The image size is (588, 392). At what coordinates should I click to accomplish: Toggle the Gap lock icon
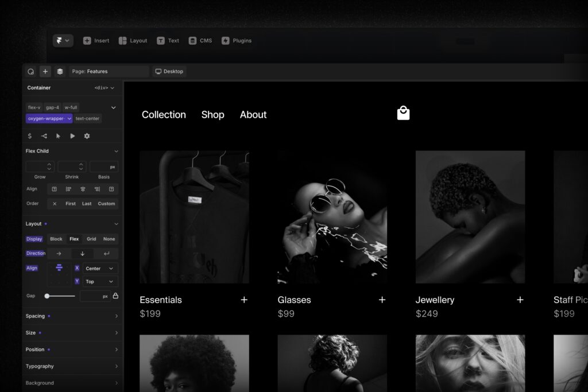pos(115,296)
